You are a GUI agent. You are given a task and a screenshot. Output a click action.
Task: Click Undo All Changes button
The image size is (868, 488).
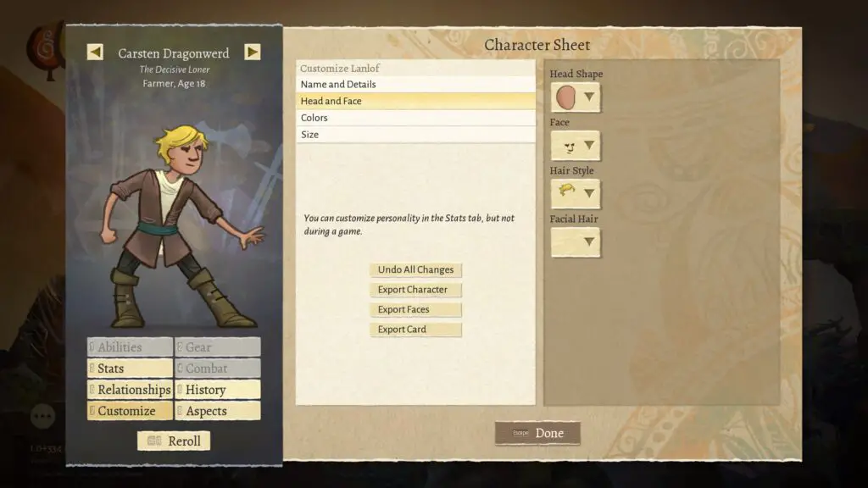(415, 269)
